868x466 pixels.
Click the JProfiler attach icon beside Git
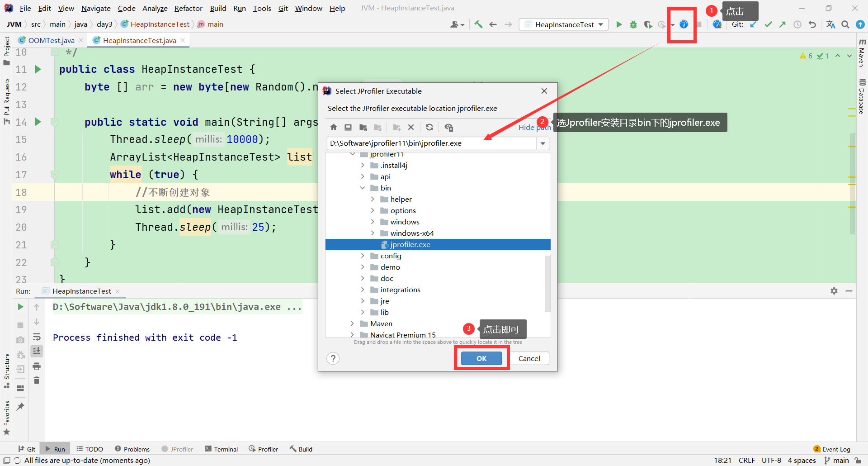click(x=717, y=24)
